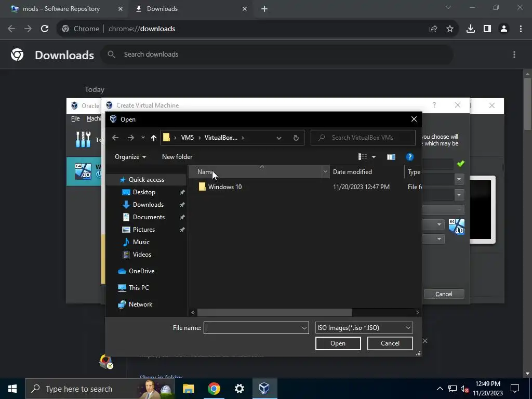Open Chrome profile icon
The height and width of the screenshot is (399, 532).
click(504, 29)
